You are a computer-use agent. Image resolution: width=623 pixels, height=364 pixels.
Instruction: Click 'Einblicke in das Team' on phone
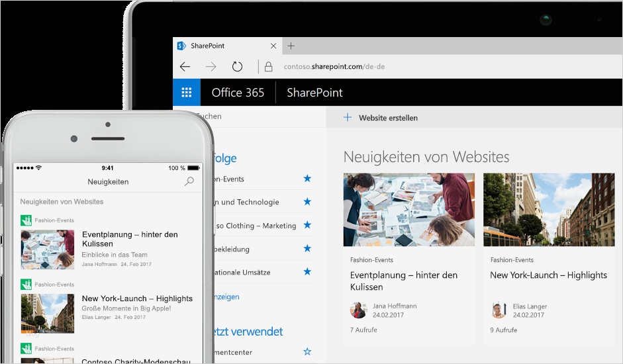pyautogui.click(x=115, y=255)
